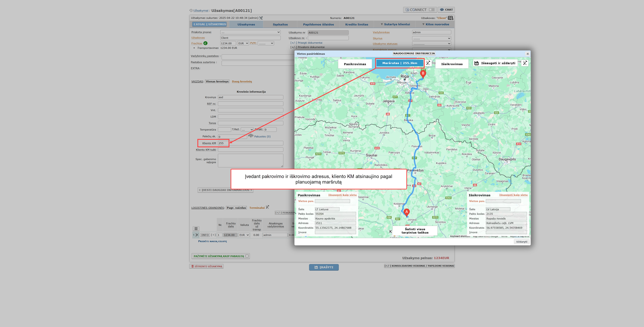Open the Papildomos išlaidos tab
The width and height of the screenshot is (644, 327).
318,24
